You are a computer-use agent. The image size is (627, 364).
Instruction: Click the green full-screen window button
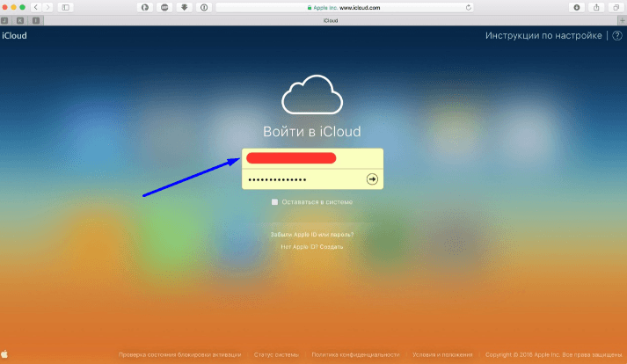[22, 7]
